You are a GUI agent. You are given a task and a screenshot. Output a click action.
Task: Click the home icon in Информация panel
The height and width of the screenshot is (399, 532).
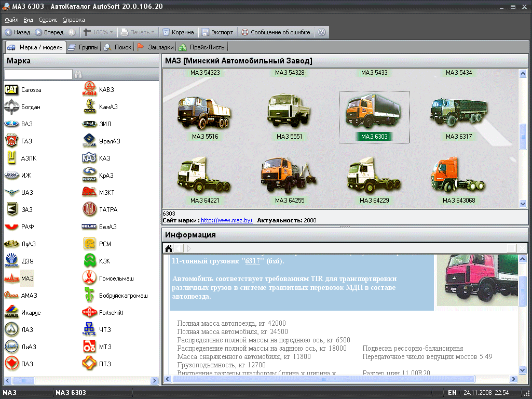pyautogui.click(x=169, y=248)
